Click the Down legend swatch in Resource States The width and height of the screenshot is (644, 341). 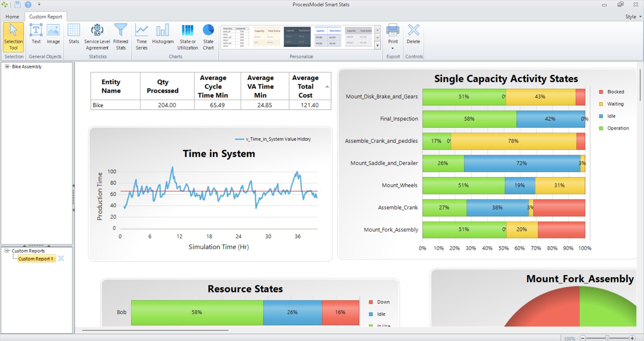(x=371, y=302)
